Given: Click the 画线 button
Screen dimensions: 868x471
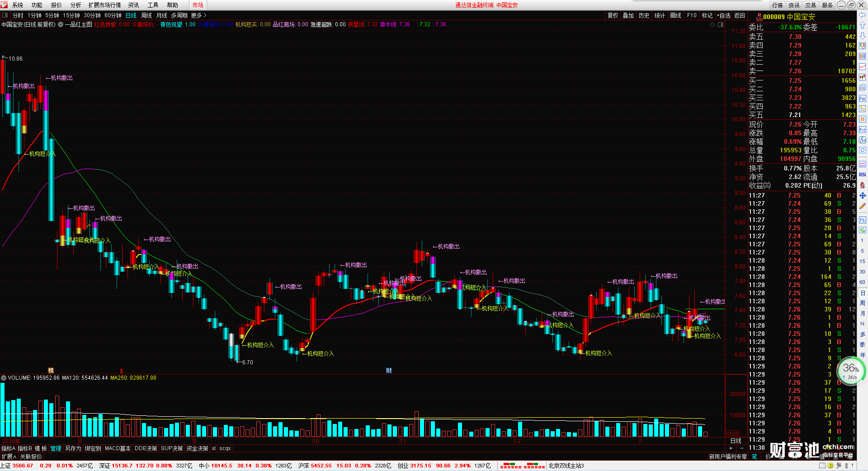Looking at the screenshot, I should coord(676,15).
